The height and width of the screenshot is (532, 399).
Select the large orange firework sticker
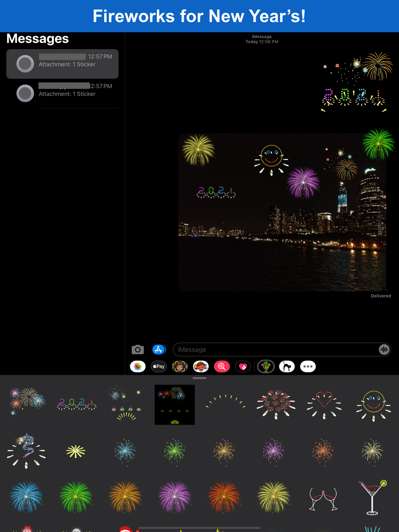click(x=125, y=497)
